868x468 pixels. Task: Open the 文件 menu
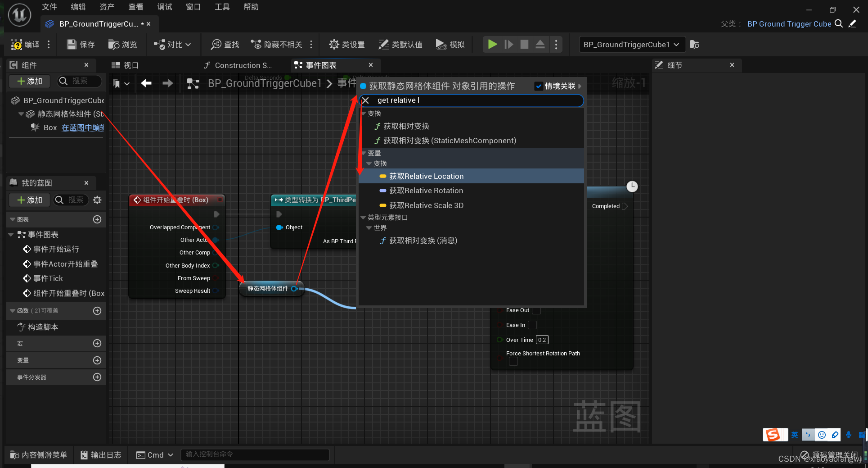(49, 7)
